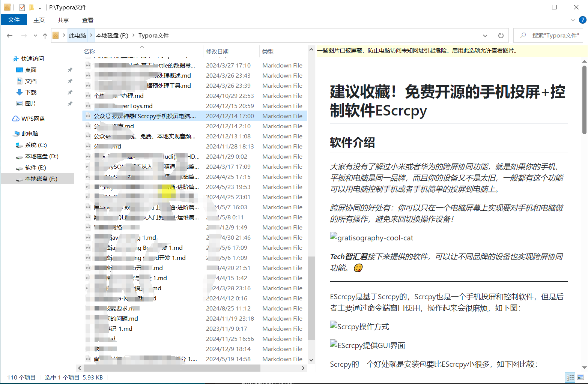Expand the chevron after 此电脑 breadcrumb
Viewport: 588px width, 384px height.
coord(91,35)
